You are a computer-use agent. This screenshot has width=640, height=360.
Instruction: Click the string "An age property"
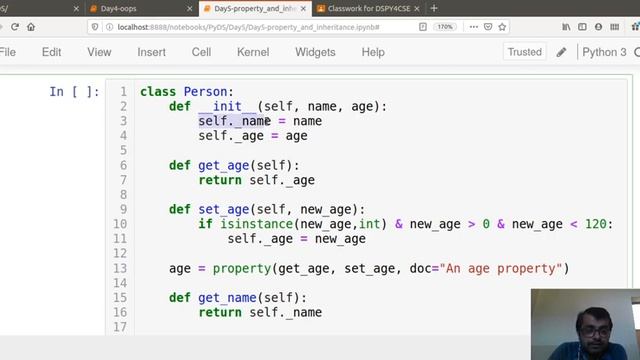(500, 269)
